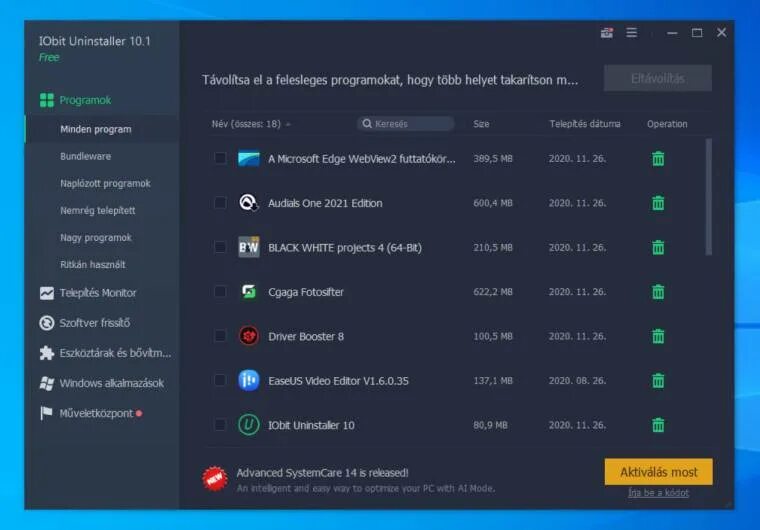Select BLACK WHITE projects 4 checkbox
The width and height of the screenshot is (760, 530).
point(220,247)
